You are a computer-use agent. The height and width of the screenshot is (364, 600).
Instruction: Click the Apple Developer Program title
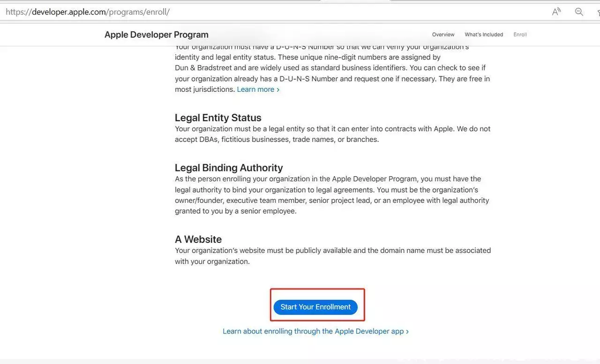[157, 35]
